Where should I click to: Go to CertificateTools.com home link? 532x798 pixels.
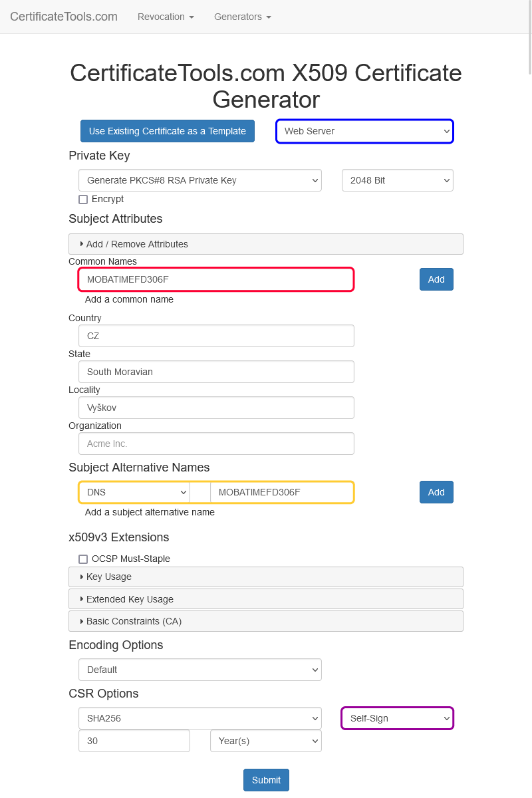64,17
